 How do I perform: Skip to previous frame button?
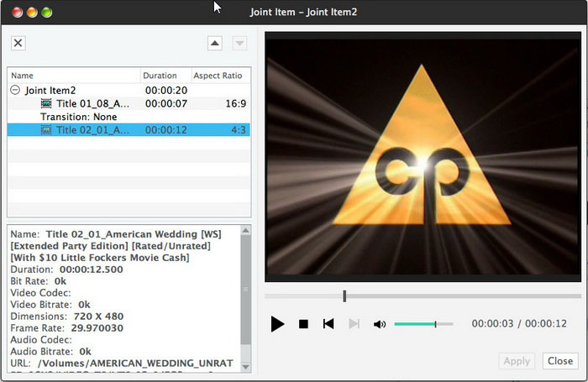pyautogui.click(x=329, y=324)
